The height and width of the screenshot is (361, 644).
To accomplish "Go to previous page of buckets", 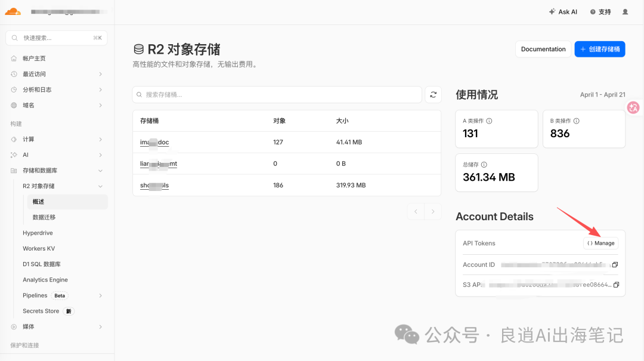I will click(416, 211).
